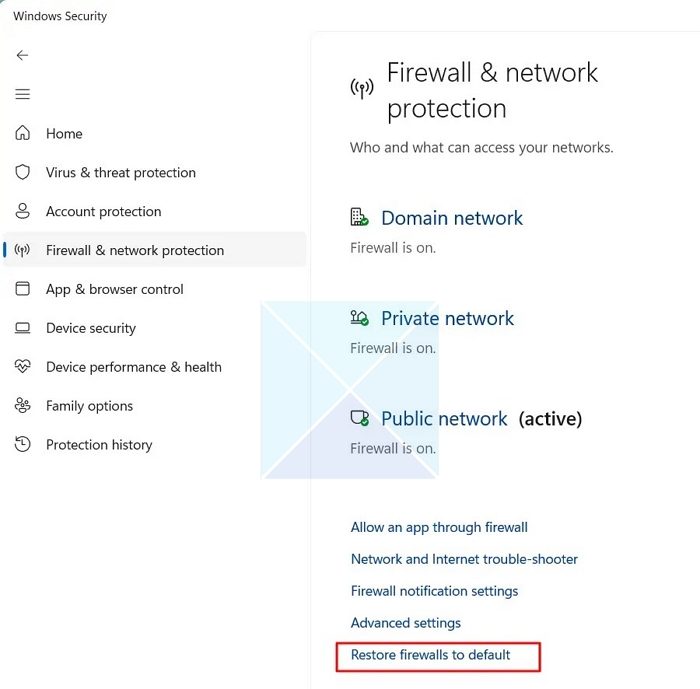Click the Virus & threat protection shield icon
This screenshot has width=700, height=689.
[x=22, y=172]
